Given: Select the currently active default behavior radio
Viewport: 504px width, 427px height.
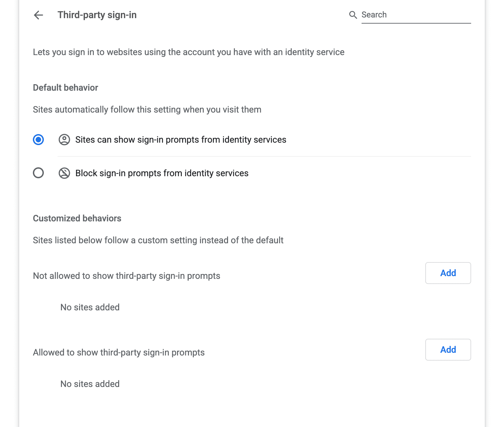Looking at the screenshot, I should tap(38, 140).
